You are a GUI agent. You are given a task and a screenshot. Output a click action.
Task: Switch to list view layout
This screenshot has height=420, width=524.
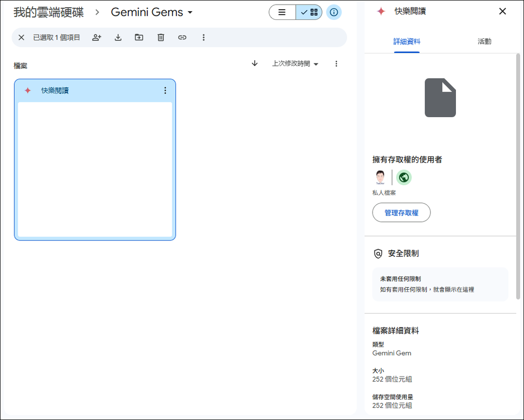(282, 12)
